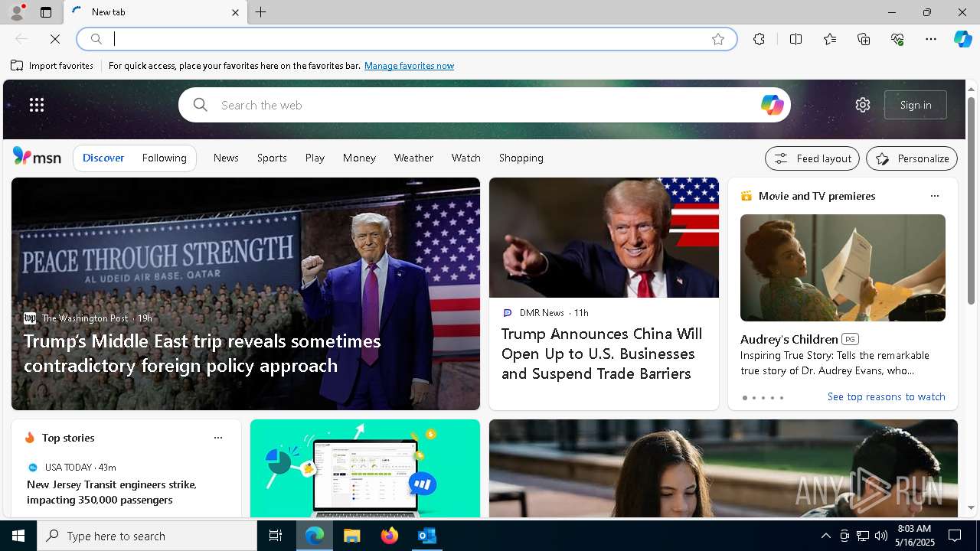Open the volume control in system tray

point(880,536)
